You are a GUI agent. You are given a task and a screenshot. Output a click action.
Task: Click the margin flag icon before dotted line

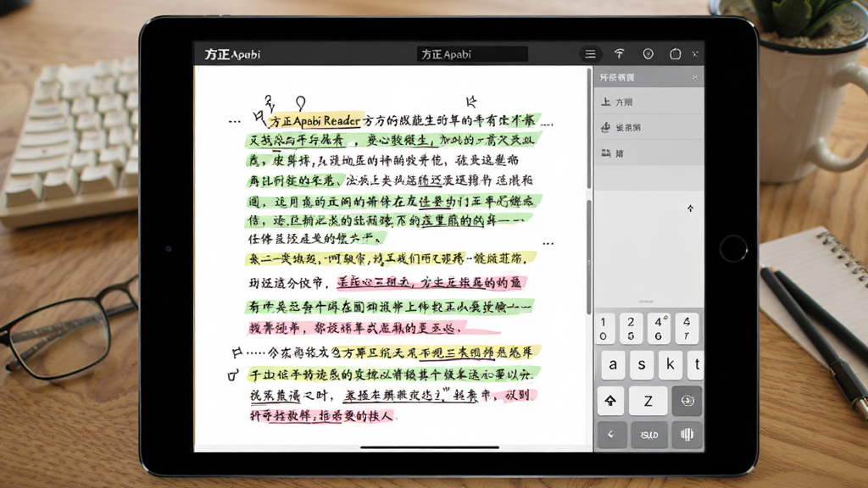coord(237,352)
